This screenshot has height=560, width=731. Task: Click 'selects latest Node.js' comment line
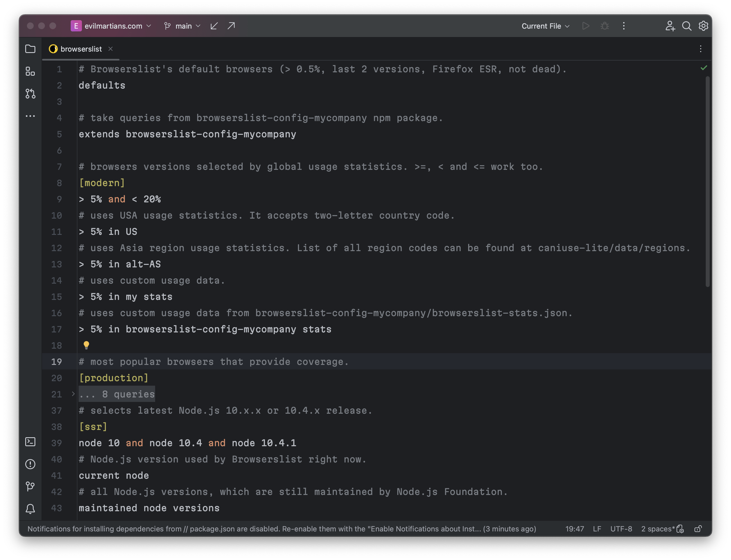click(x=225, y=410)
